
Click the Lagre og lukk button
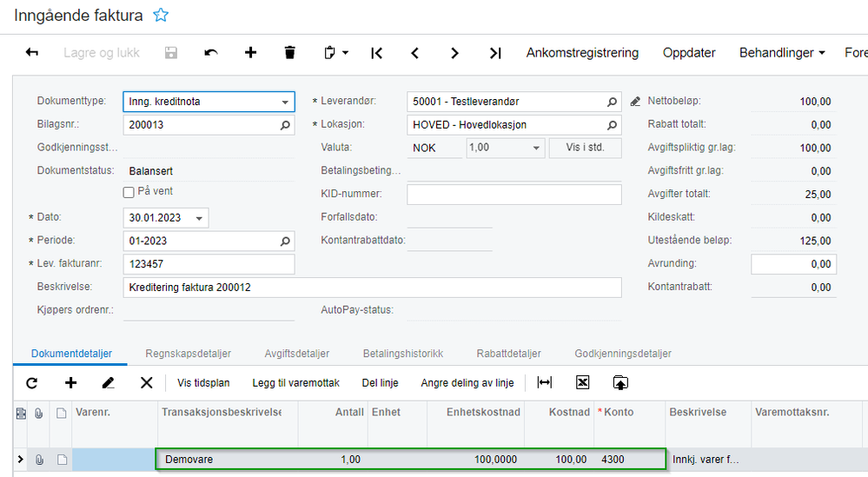[x=102, y=53]
